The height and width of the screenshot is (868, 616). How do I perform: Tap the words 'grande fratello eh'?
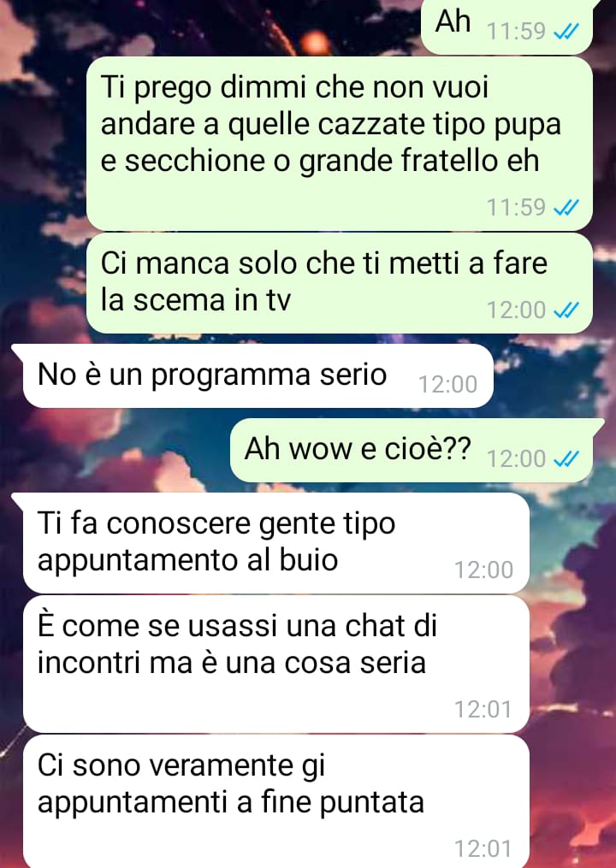[x=419, y=160]
